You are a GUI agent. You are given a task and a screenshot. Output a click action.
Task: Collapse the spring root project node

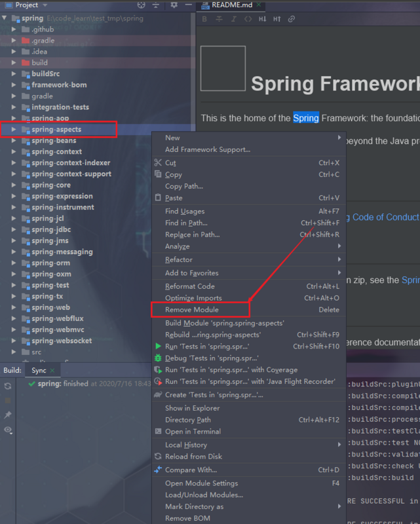tap(5, 18)
